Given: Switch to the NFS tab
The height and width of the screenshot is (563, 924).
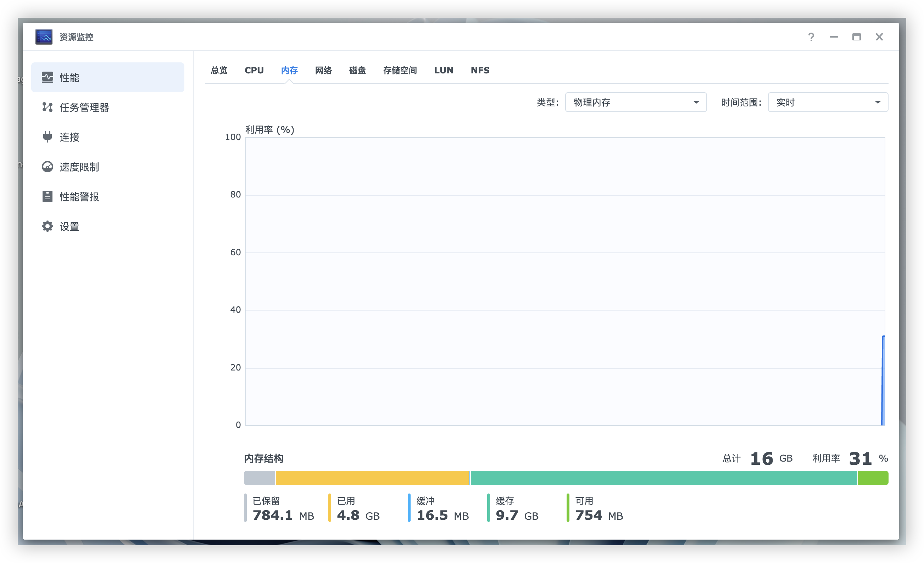Looking at the screenshot, I should [480, 70].
